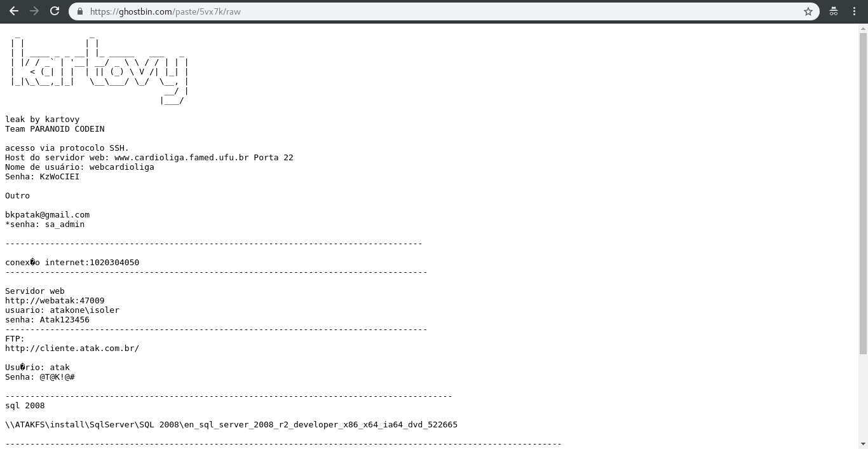Click the word 'Outro'
Image resolution: width=868 pixels, height=449 pixels.
17,195
